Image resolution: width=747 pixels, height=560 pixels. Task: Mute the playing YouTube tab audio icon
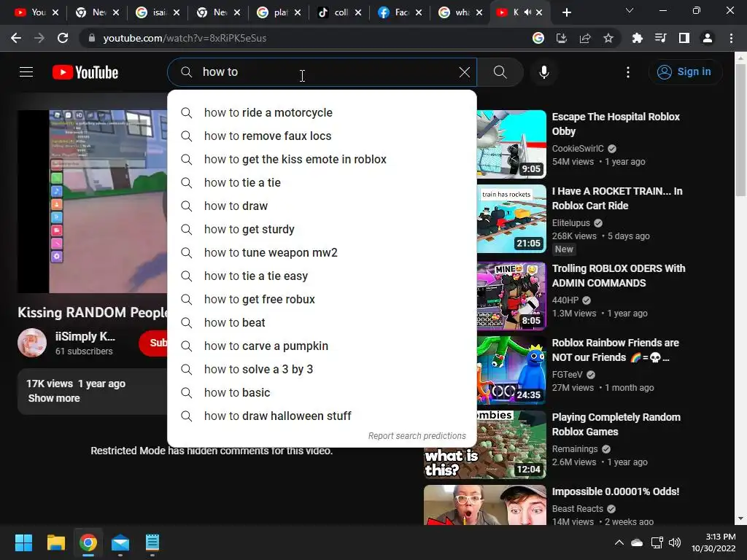coord(527,12)
